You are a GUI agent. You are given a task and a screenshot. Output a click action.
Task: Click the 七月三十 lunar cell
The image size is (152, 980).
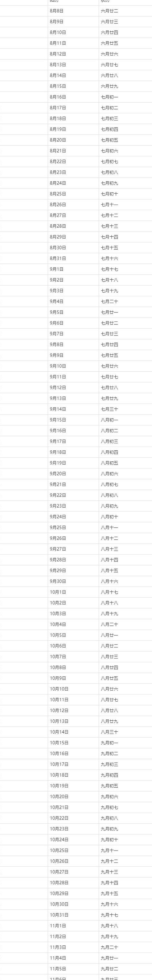click(125, 409)
